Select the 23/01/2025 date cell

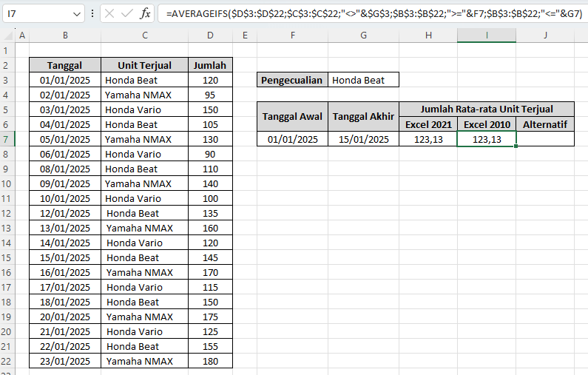(x=65, y=361)
